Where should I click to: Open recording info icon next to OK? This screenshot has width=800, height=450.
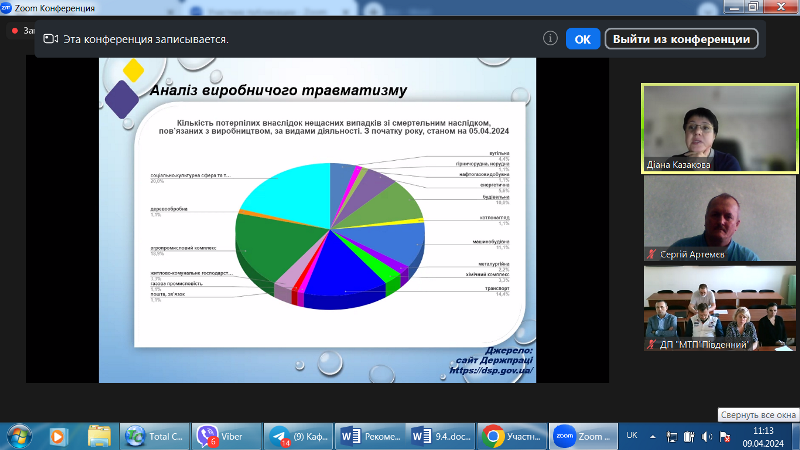point(550,39)
